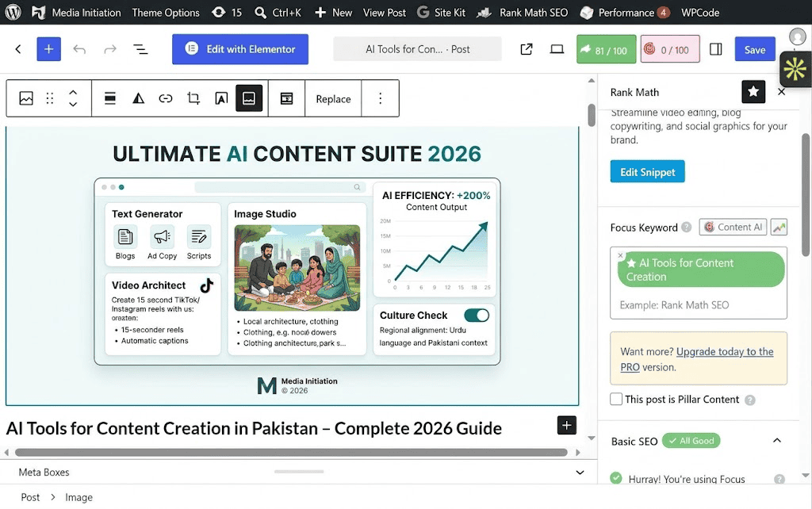Change the Image block type icon
Image resolution: width=812 pixels, height=509 pixels.
26,98
